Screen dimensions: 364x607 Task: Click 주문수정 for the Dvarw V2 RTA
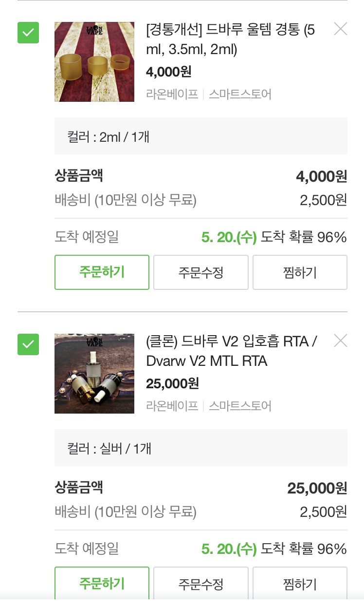(201, 583)
